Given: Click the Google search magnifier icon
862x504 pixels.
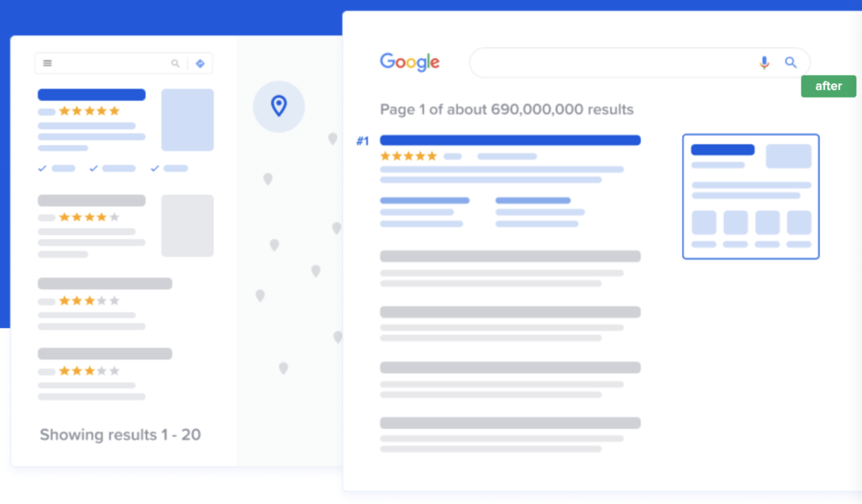Looking at the screenshot, I should (790, 62).
